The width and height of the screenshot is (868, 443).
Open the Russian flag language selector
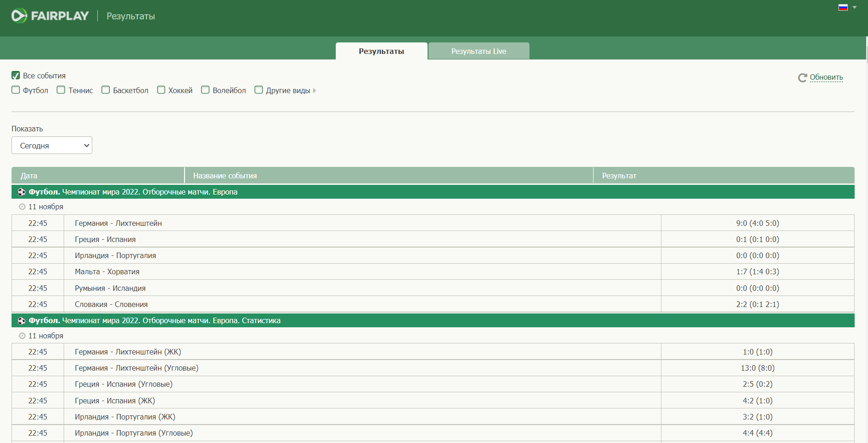pyautogui.click(x=843, y=7)
